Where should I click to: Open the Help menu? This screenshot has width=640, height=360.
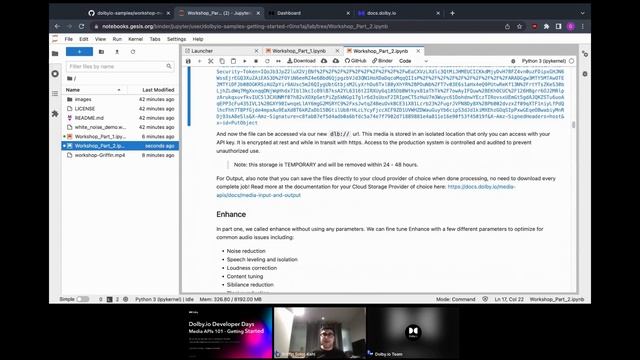coord(198,39)
